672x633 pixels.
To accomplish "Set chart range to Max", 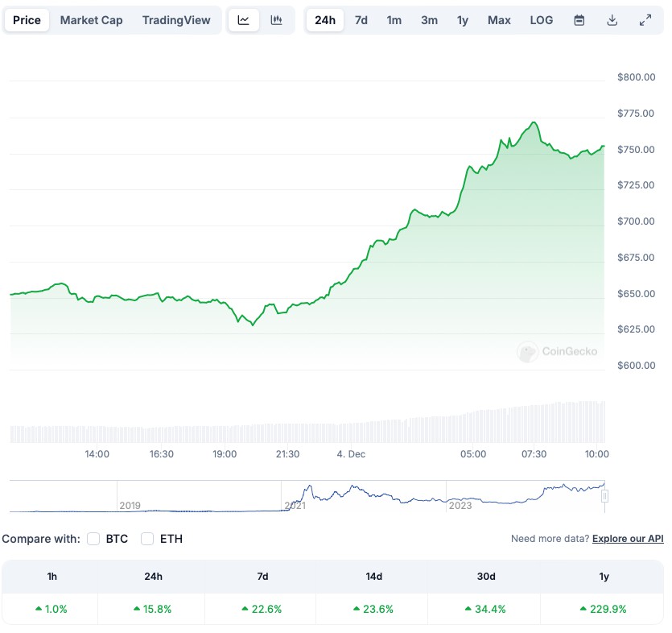I will tap(499, 20).
